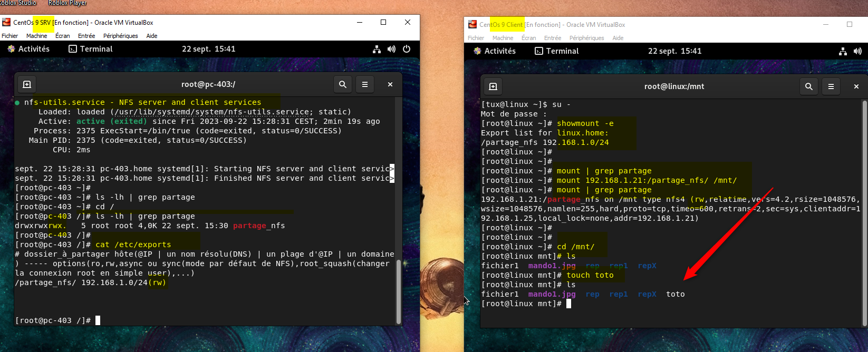Click SRV terminal vertical scrollbar
868x352 pixels.
[399, 292]
